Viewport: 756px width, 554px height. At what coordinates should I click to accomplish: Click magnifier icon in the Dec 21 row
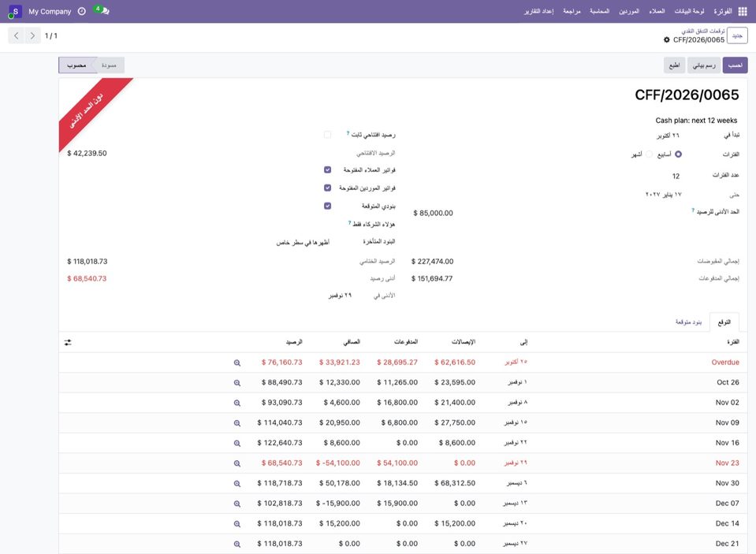pos(236,544)
